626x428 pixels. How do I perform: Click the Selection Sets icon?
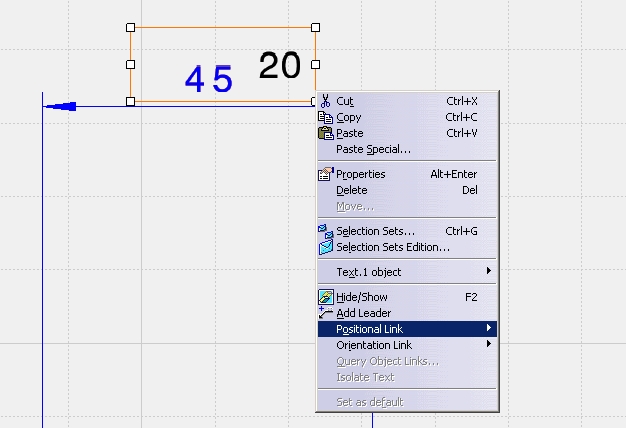[x=326, y=231]
